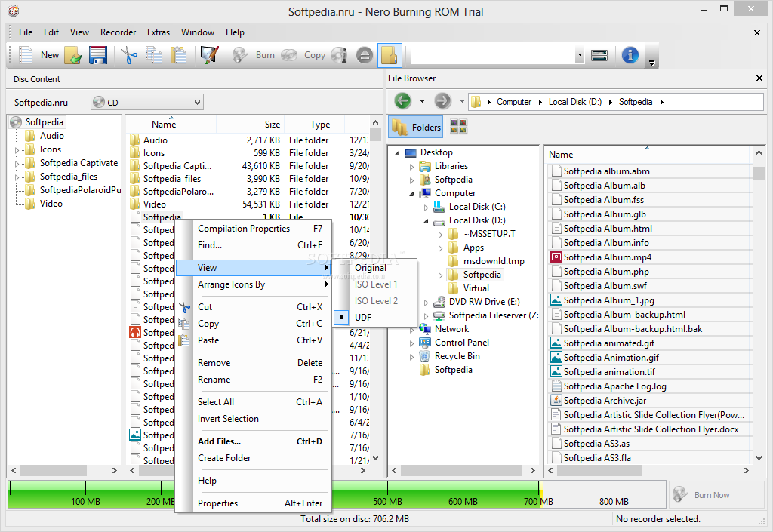This screenshot has height=532, width=773.
Task: Click Create Folder in context menu
Action: (x=254, y=457)
